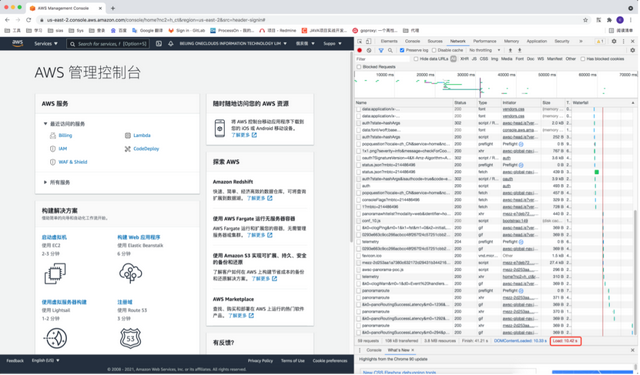640x375 pixels.
Task: Toggle the network filter funnel icon
Action: point(381,50)
